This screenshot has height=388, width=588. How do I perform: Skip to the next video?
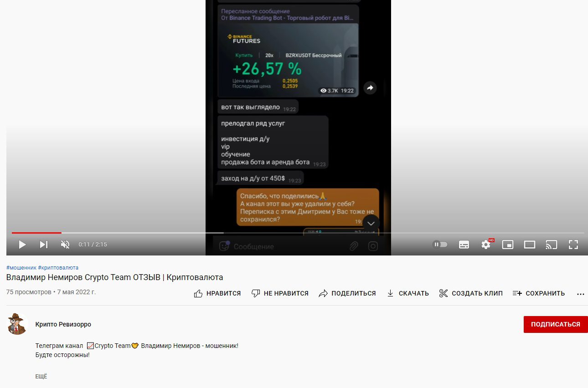click(x=44, y=245)
